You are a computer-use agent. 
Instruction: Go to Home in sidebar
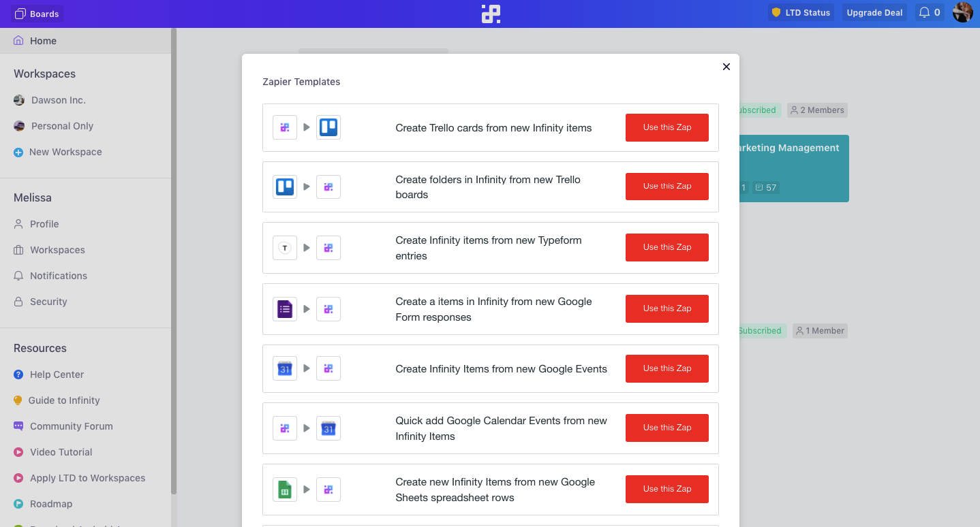tap(86, 41)
